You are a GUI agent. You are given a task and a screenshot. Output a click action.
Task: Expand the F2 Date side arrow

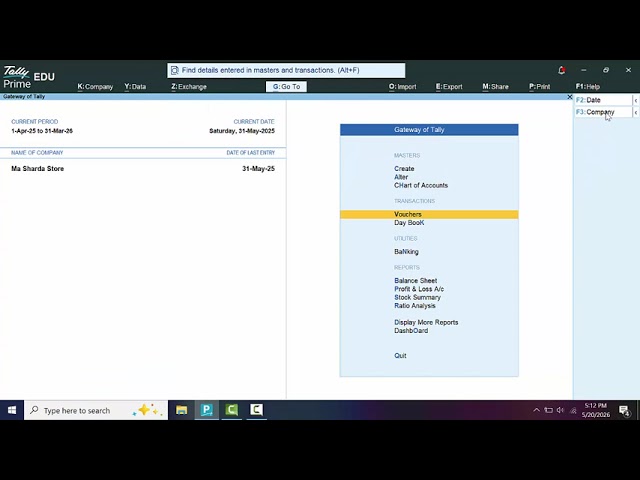tap(636, 100)
